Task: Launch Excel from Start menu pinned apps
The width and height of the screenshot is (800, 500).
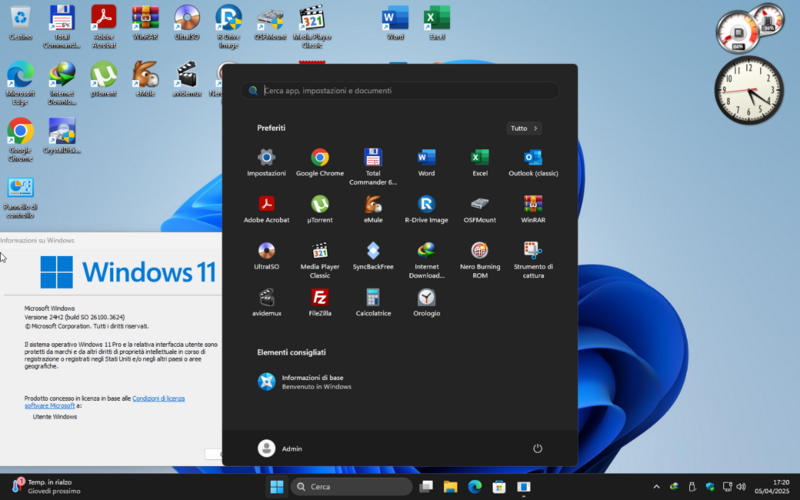Action: 480,162
